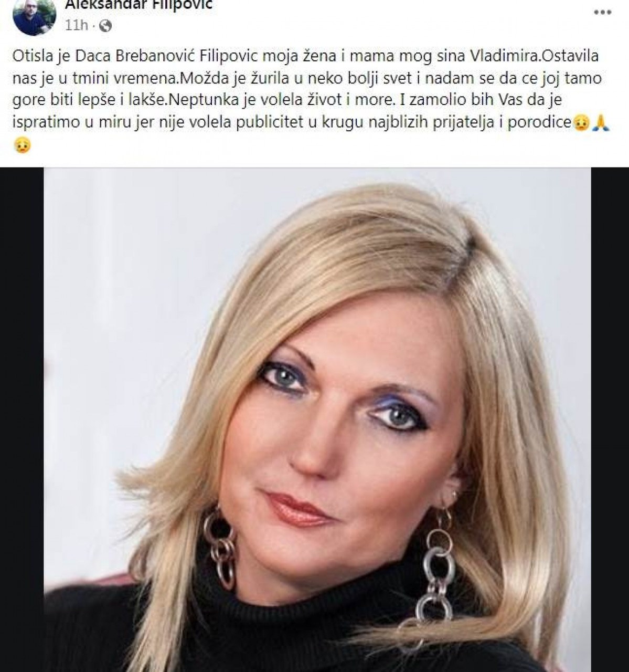Click the praying hands emoji
Viewport: 629px width, 672px height.
(601, 123)
